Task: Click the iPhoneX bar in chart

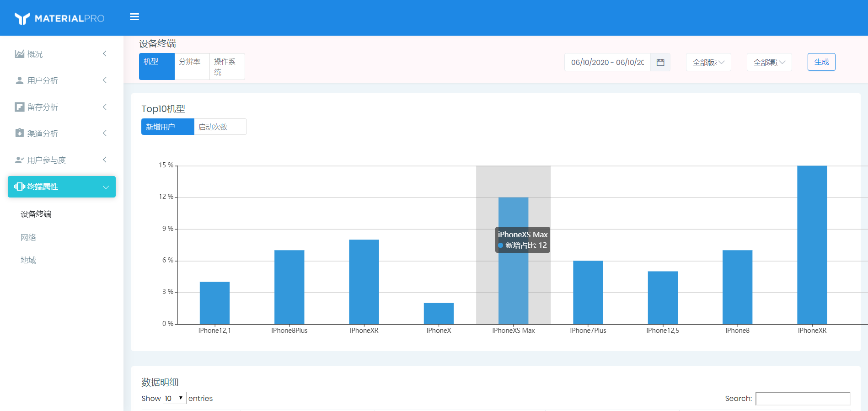Action: [x=439, y=314]
